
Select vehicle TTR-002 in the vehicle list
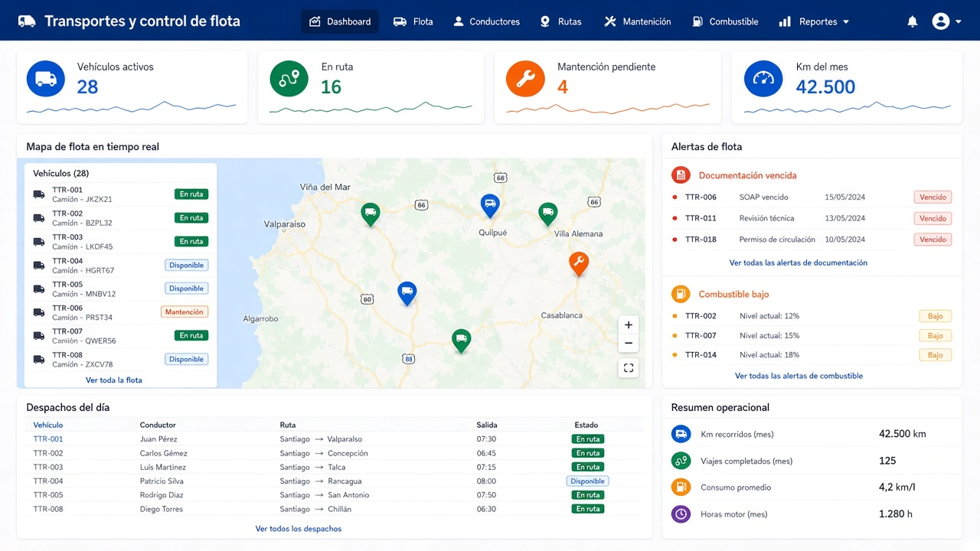coord(121,218)
